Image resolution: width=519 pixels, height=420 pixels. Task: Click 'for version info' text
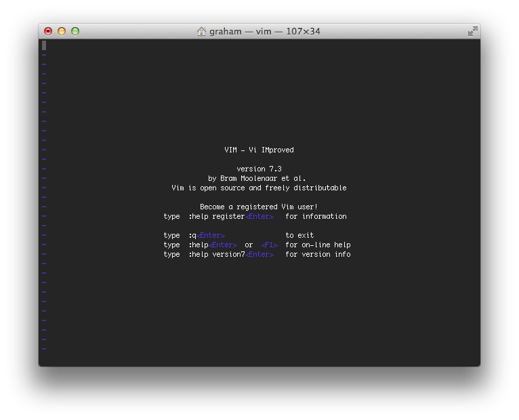(x=318, y=255)
